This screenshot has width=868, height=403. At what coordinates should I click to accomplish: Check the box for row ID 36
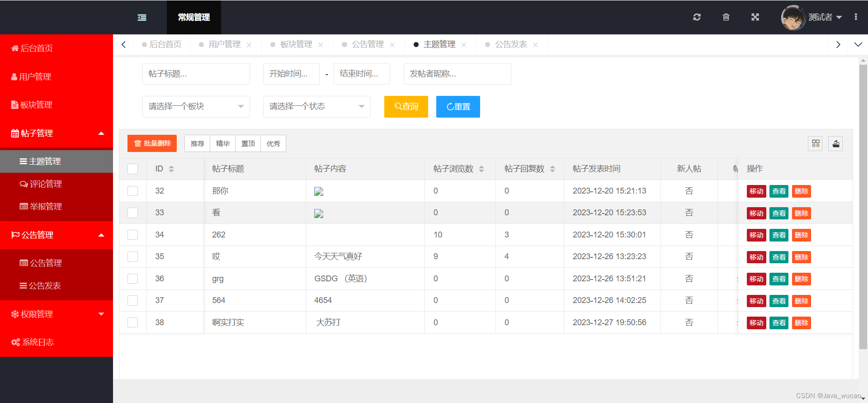coord(132,279)
